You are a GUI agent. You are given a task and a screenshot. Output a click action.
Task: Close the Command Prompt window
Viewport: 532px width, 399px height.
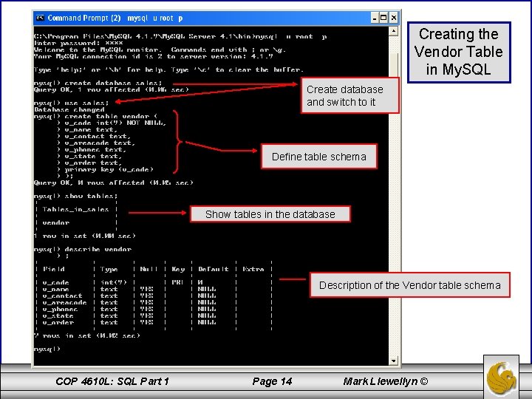coord(393,18)
